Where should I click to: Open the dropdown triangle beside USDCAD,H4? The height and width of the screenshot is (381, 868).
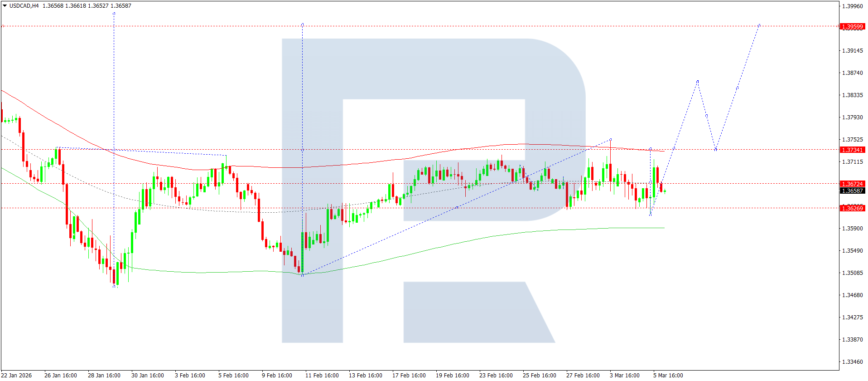(5, 6)
